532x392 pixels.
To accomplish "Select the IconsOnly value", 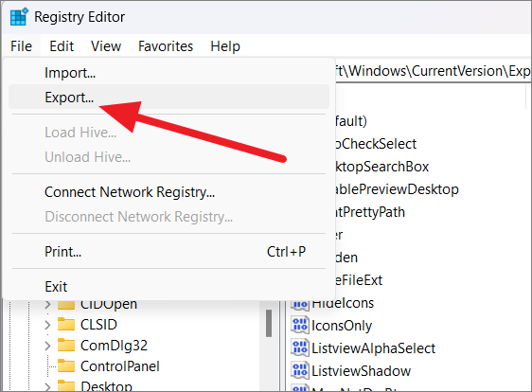I will tap(342, 326).
